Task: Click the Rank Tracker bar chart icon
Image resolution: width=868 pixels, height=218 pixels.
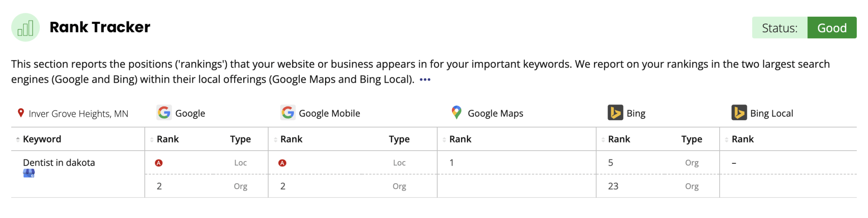Action: (25, 28)
